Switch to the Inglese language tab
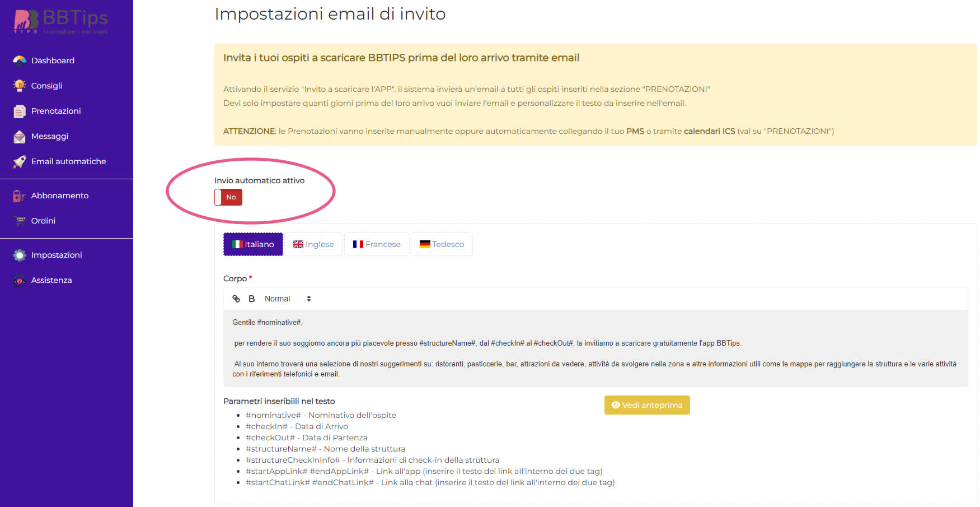This screenshot has height=507, width=980. [313, 244]
